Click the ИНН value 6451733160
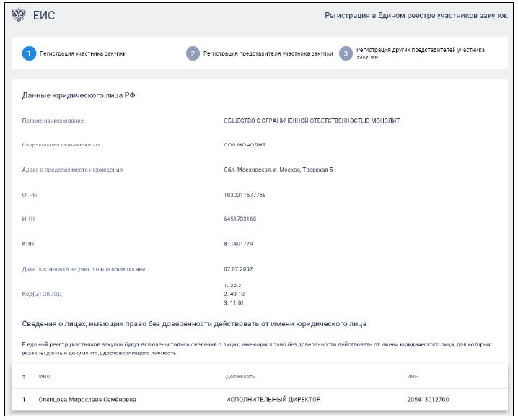This screenshot has width=518, height=420. [x=240, y=219]
